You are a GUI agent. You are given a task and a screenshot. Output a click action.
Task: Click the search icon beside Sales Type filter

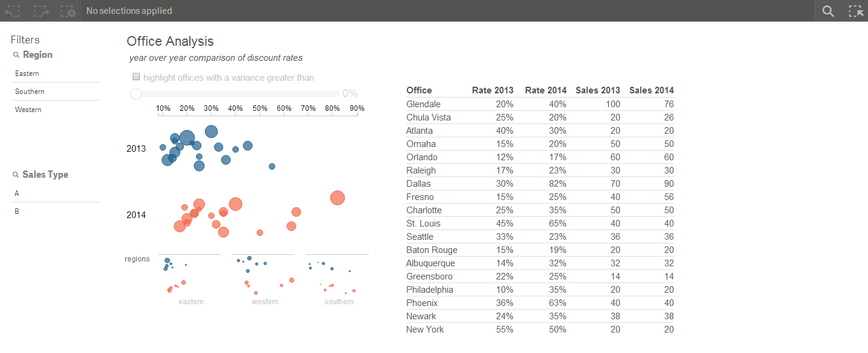15,174
